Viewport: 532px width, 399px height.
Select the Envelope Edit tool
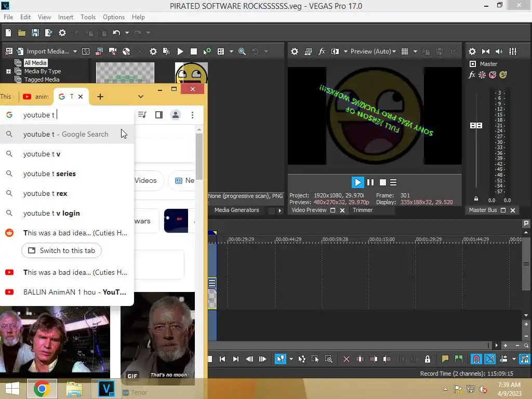[x=302, y=359]
